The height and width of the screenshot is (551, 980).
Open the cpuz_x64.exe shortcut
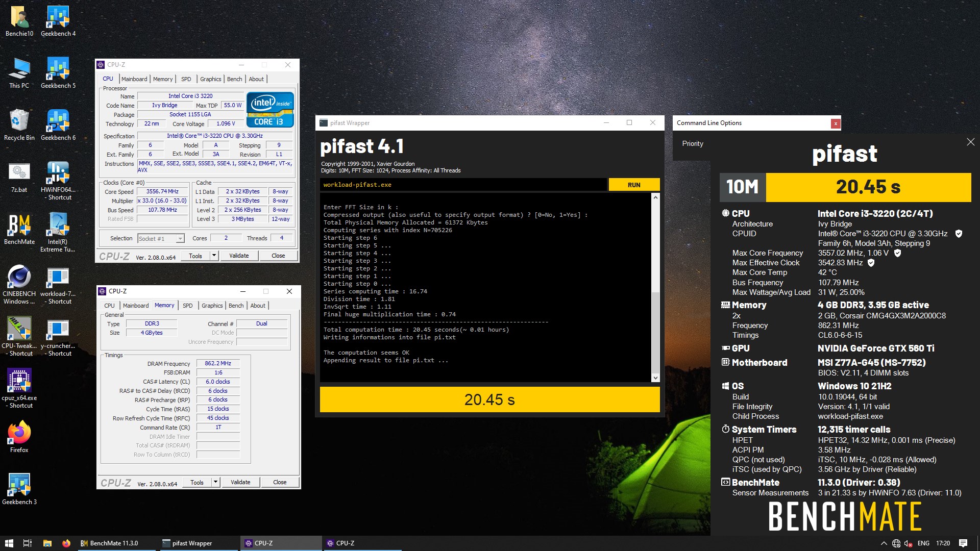pos(19,389)
